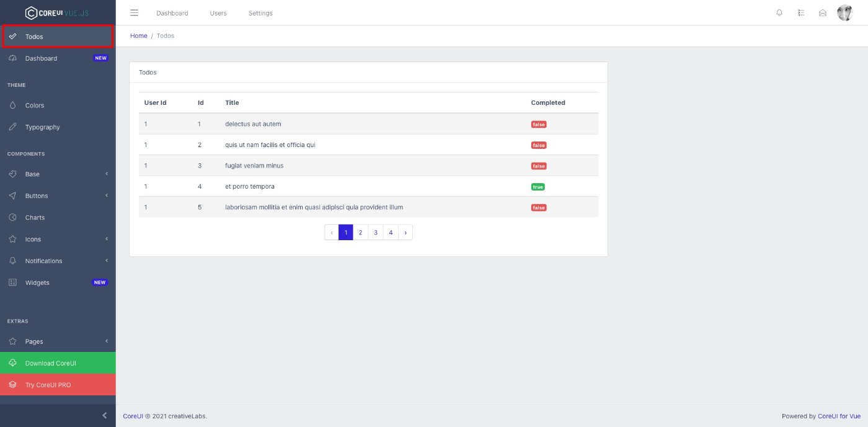Click the row et porro tempora
This screenshot has height=427, width=868.
(x=368, y=186)
